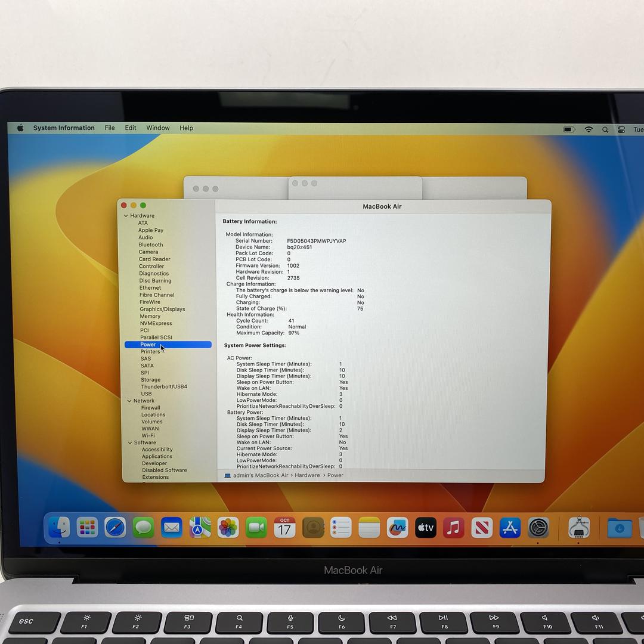
Task: Select Card Reader in the sidebar
Action: (154, 259)
